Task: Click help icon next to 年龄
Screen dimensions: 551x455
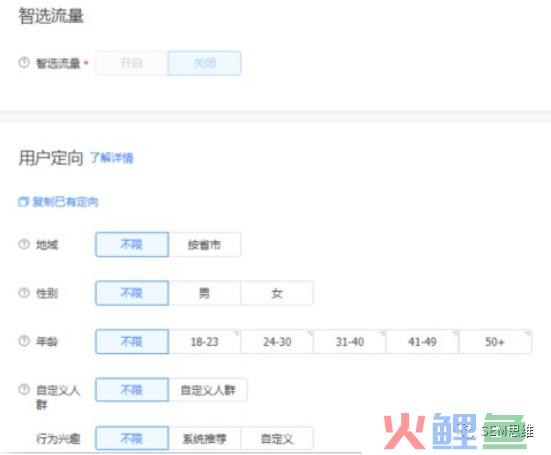Action: (24, 341)
